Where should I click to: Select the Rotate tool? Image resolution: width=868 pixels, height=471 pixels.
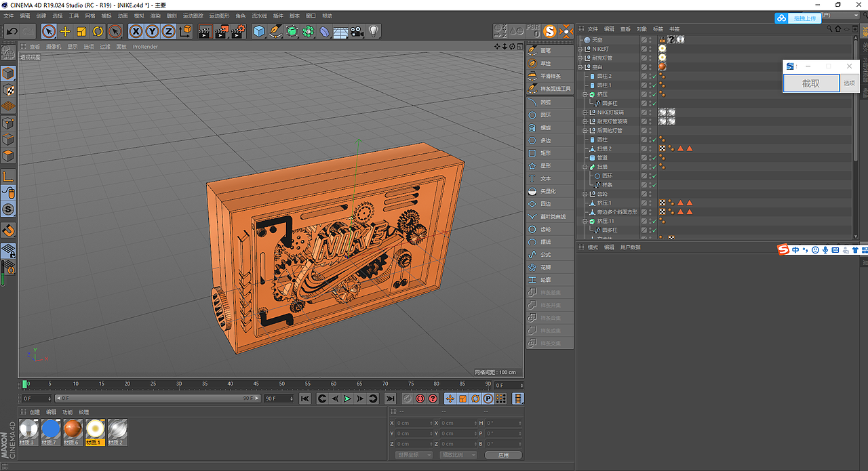(x=98, y=31)
